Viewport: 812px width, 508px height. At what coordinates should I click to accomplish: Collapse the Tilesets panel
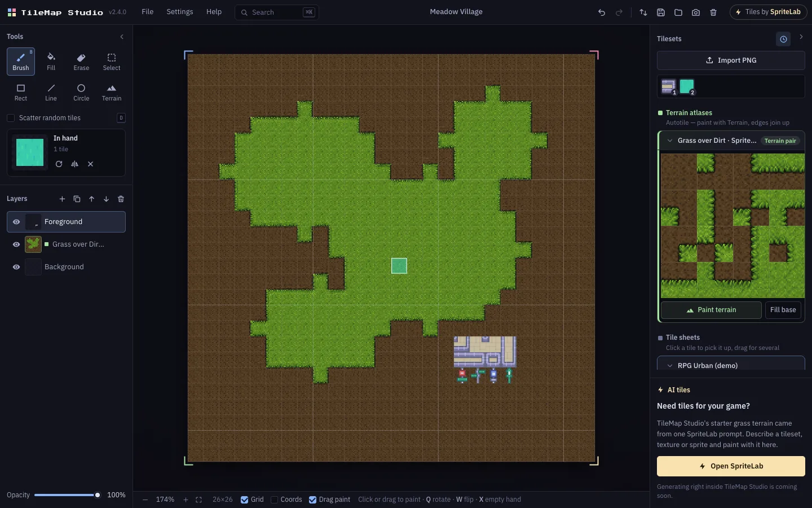point(801,37)
